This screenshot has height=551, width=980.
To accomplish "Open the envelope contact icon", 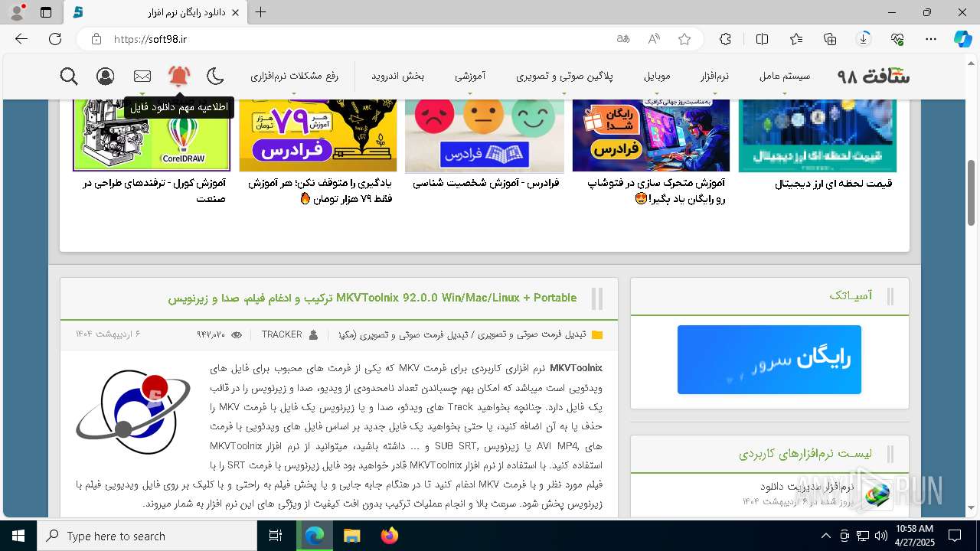I will (142, 76).
